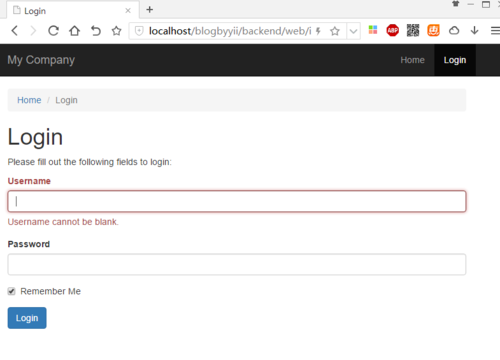Viewport: 500px width, 360px height.
Task: Click the undo/restore arrow icon in toolbar
Action: (x=96, y=31)
